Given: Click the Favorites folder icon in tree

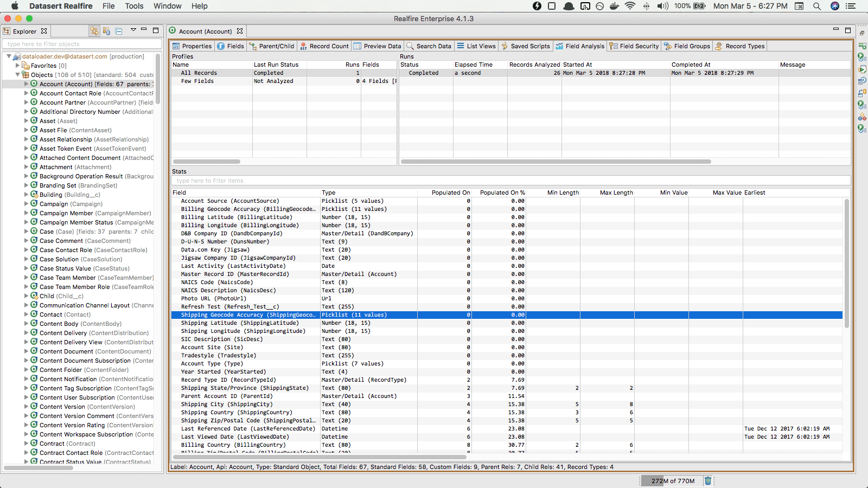Looking at the screenshot, I should tap(25, 66).
